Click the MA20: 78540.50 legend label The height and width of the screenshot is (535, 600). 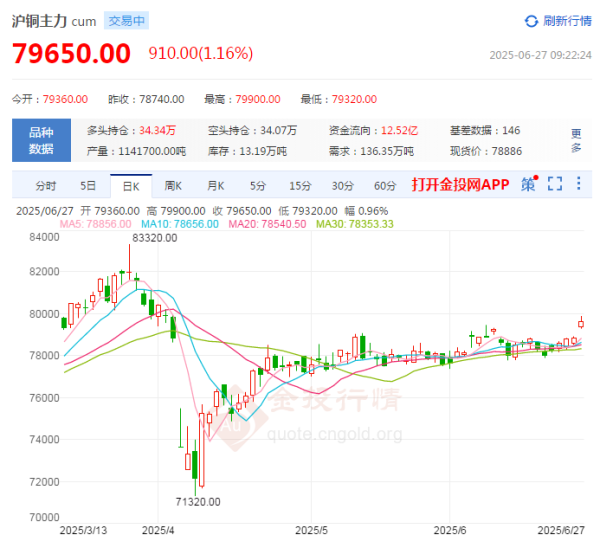pyautogui.click(x=267, y=224)
